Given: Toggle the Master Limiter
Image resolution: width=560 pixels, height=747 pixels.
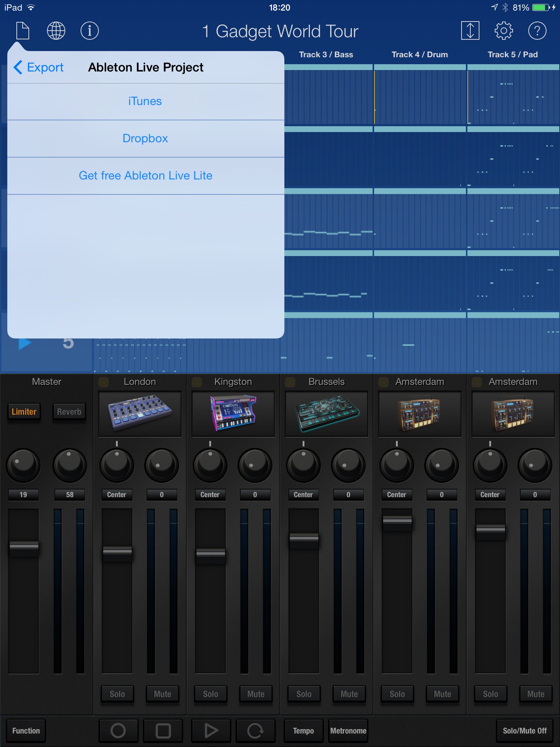Looking at the screenshot, I should [x=24, y=412].
